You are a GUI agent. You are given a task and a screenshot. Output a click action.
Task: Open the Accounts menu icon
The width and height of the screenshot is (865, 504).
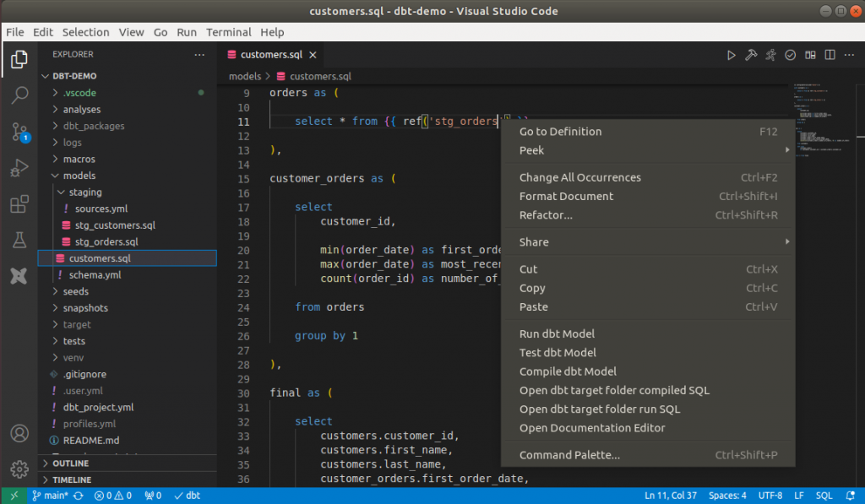tap(19, 433)
